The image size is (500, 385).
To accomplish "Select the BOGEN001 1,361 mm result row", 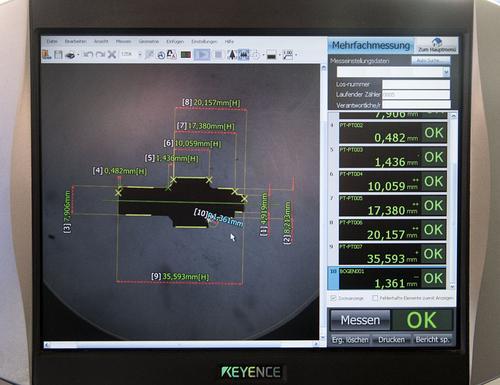I will [x=387, y=278].
